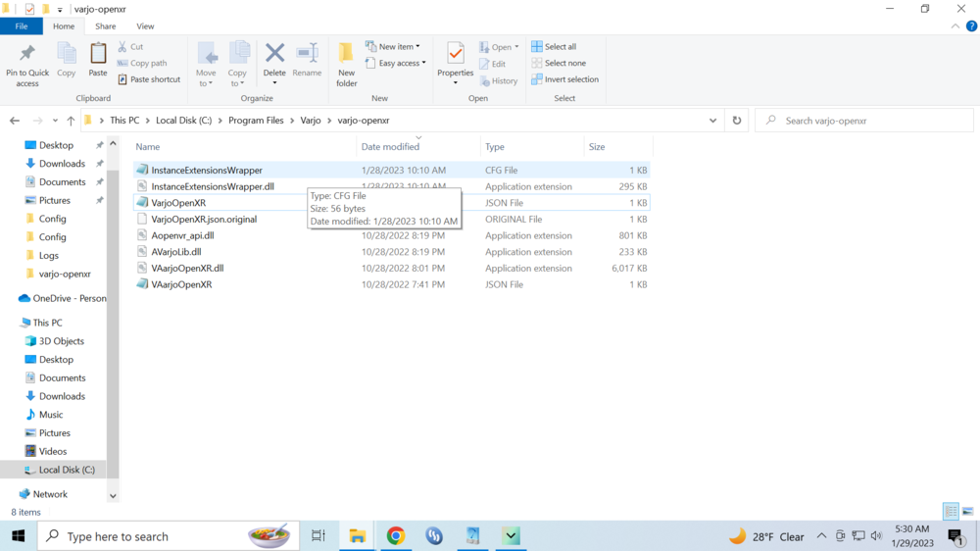Go up one folder level arrow

pyautogui.click(x=71, y=121)
